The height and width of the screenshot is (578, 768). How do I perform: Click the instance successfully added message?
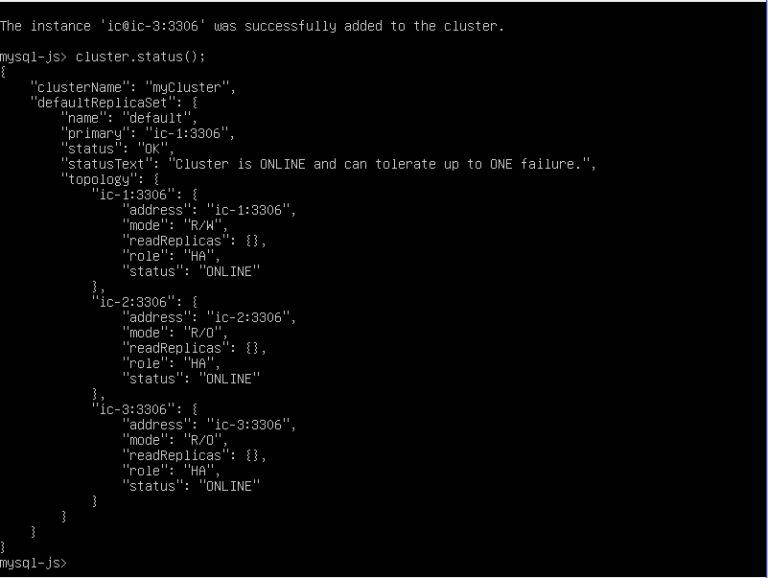(252, 26)
